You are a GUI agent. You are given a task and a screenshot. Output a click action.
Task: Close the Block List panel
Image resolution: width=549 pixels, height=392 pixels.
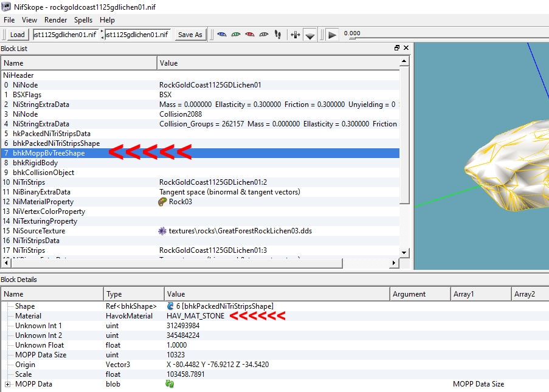coord(406,48)
